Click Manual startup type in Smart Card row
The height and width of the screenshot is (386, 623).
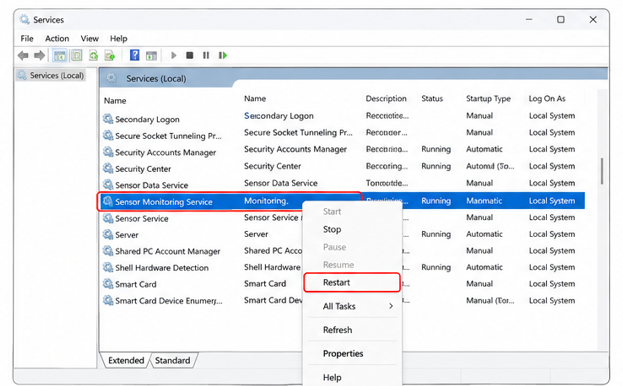click(x=480, y=284)
